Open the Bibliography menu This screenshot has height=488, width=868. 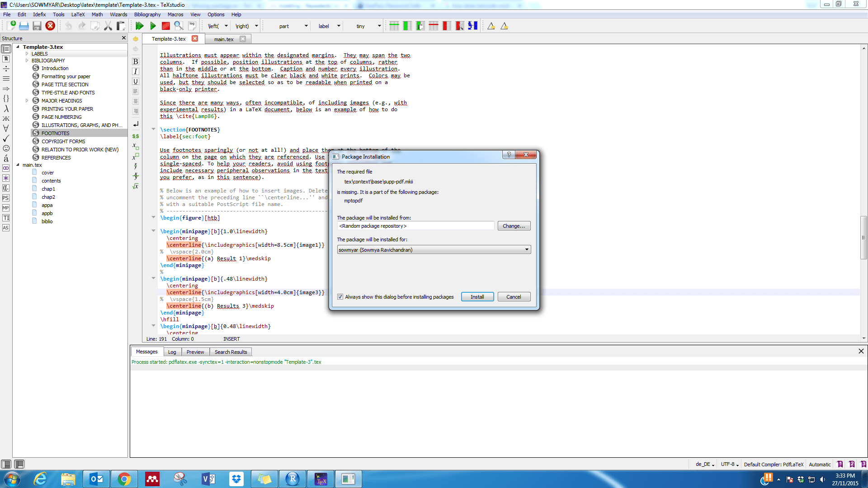147,14
